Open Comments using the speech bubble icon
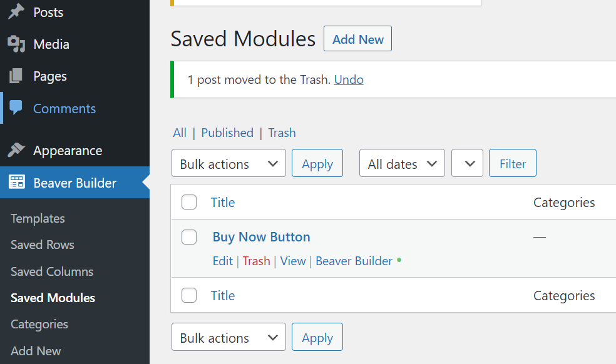 click(18, 108)
